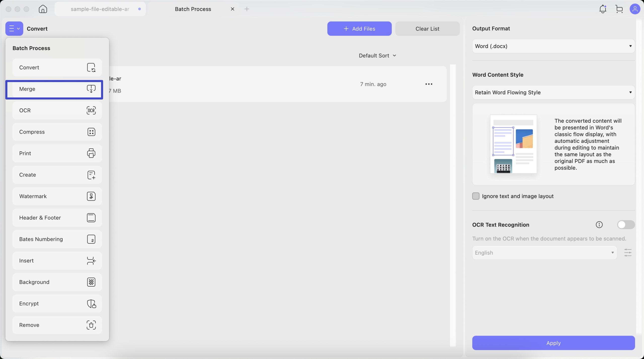This screenshot has width=644, height=359.
Task: Click the Word style preview thumbnail
Action: tap(513, 144)
